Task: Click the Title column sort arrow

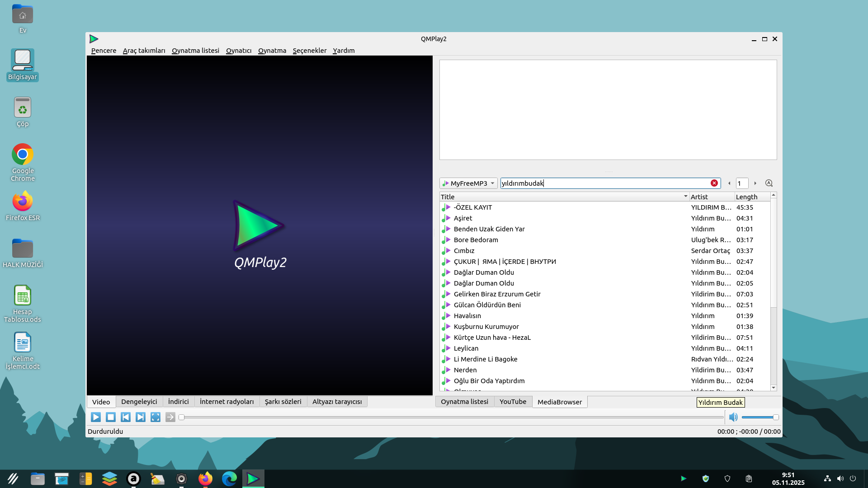Action: tap(685, 196)
